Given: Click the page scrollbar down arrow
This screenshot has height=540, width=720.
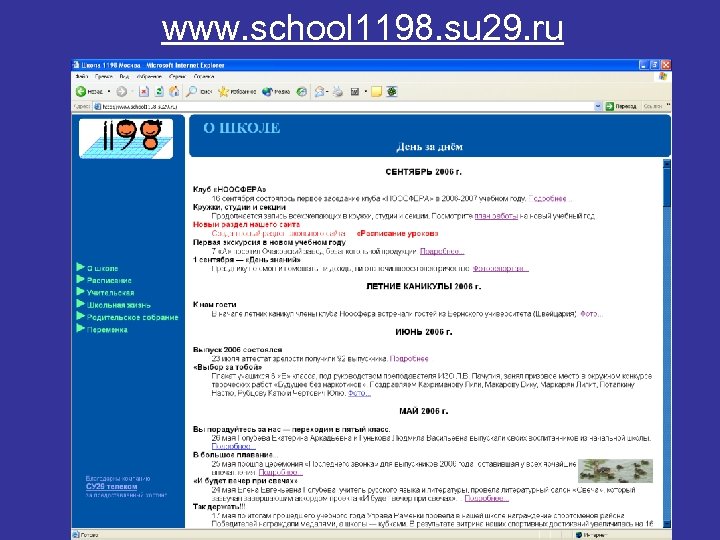Looking at the screenshot, I should (x=667, y=524).
